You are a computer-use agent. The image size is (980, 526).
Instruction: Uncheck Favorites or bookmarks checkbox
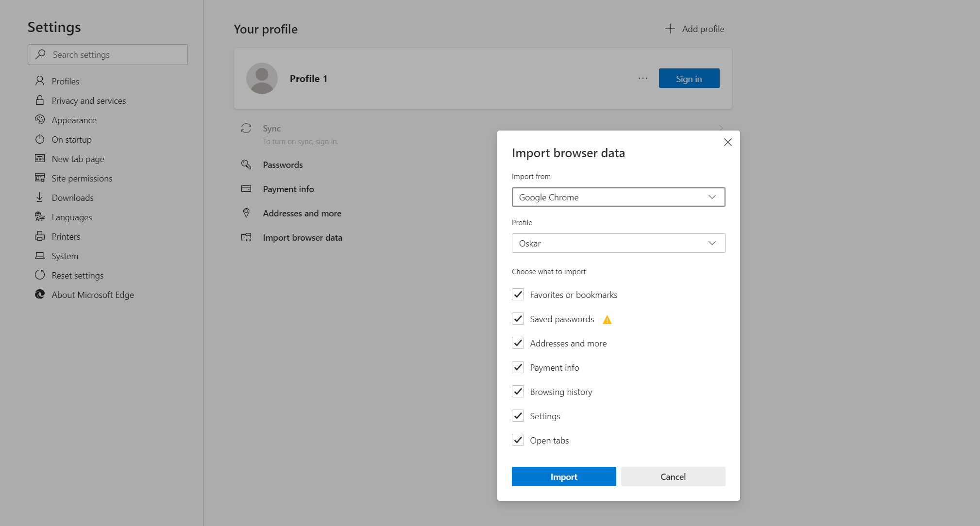(518, 295)
